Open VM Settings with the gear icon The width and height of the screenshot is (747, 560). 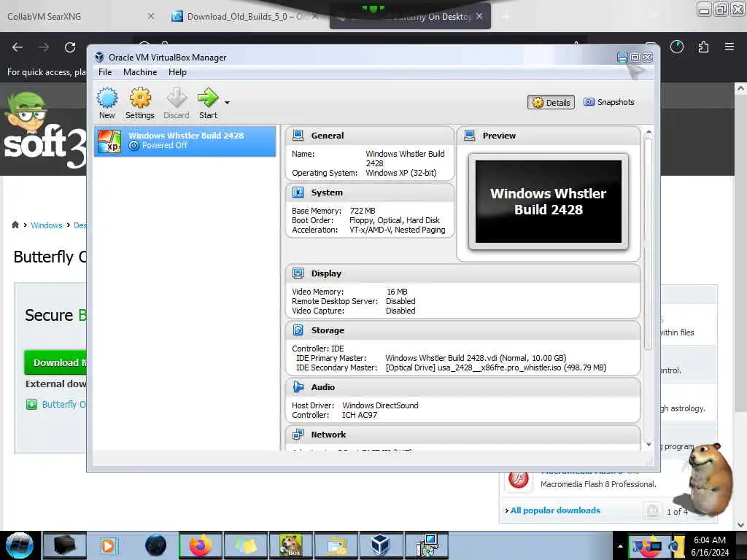[140, 98]
